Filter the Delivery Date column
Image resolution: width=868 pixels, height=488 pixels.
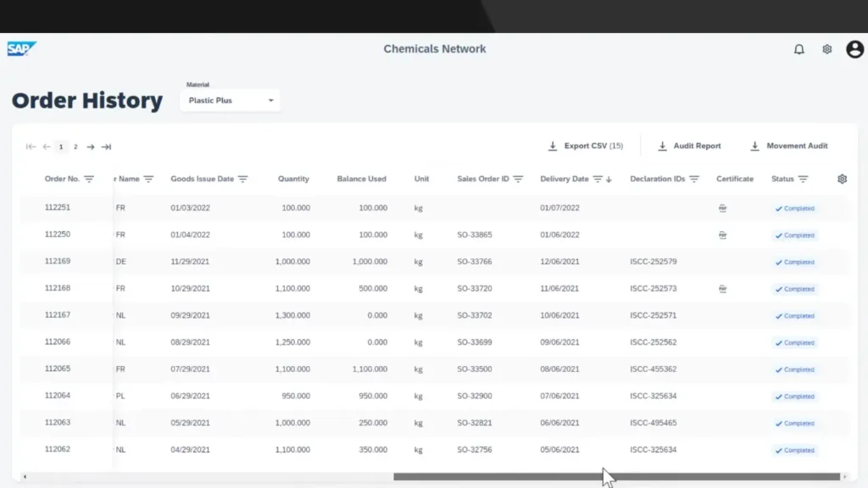point(598,179)
